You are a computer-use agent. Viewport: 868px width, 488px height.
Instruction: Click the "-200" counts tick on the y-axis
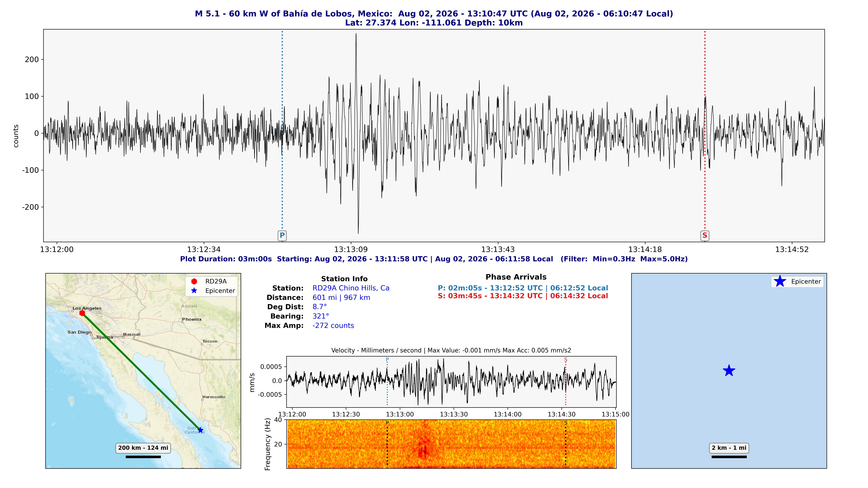[x=31, y=207]
